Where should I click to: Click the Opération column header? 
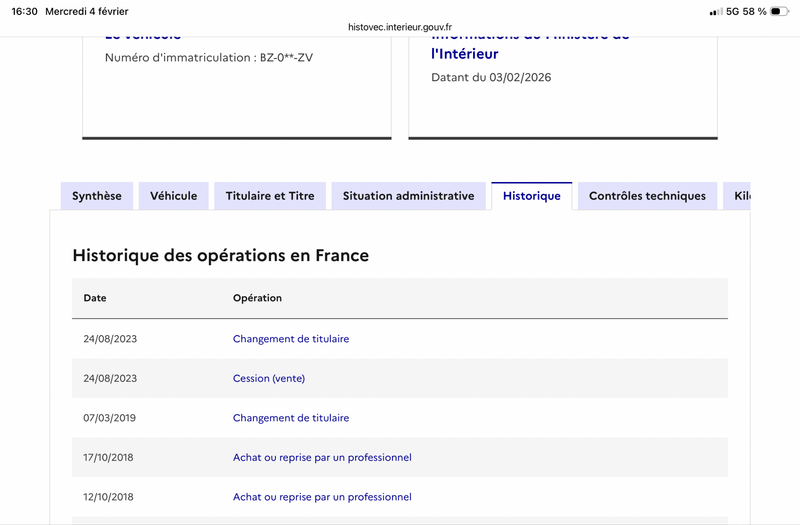pos(257,298)
